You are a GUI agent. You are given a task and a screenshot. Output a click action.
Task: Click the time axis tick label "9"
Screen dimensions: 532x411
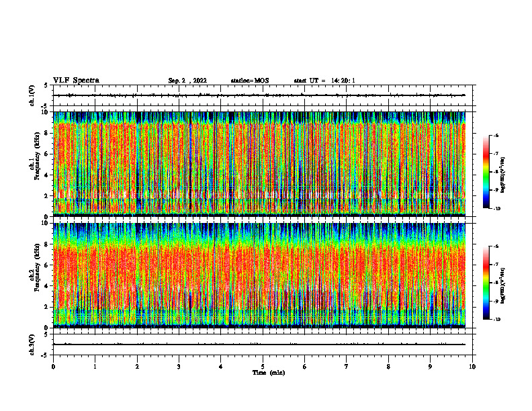click(430, 367)
